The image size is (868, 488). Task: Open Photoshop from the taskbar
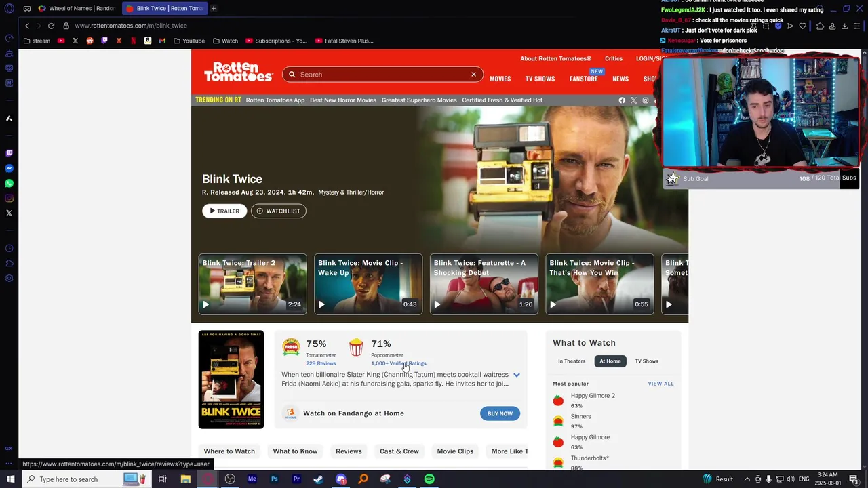[274, 479]
